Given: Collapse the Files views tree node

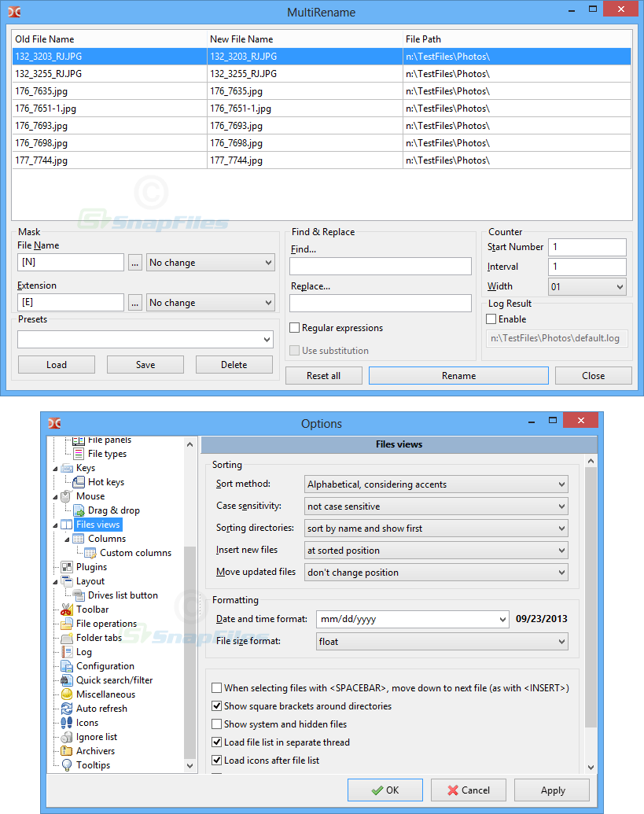Looking at the screenshot, I should tap(56, 525).
